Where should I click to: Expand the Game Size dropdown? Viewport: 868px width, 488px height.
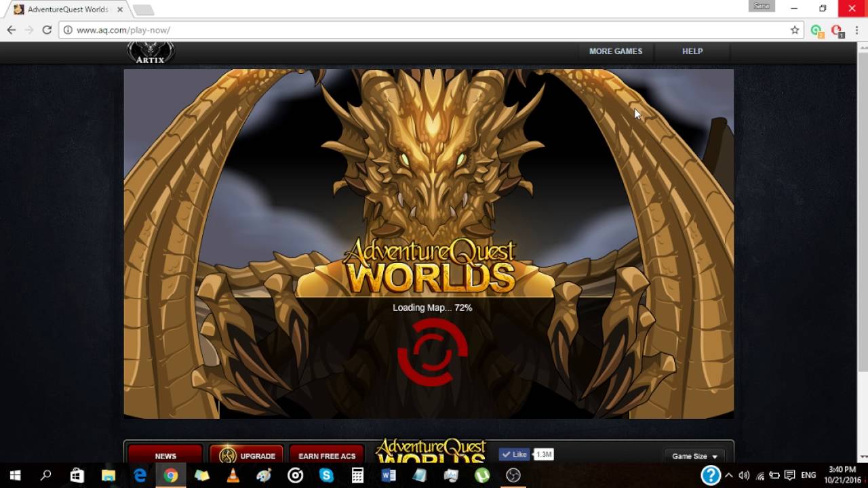pos(694,456)
